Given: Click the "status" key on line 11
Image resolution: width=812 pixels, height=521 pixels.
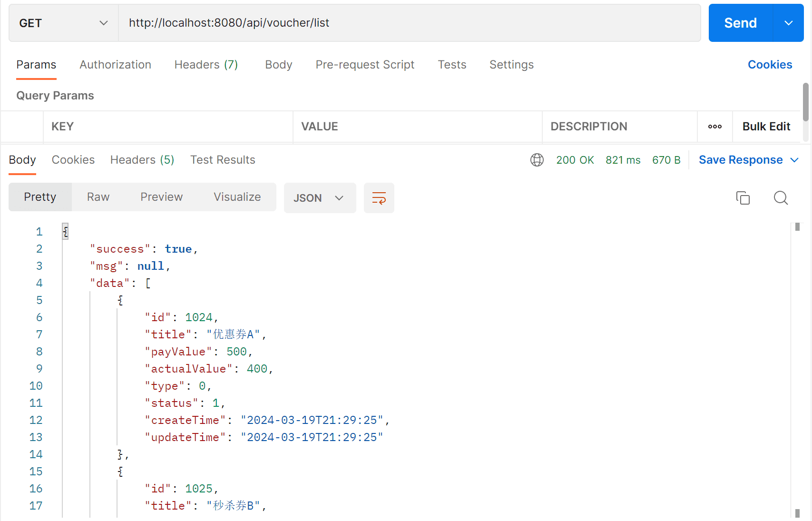Looking at the screenshot, I should pos(171,403).
